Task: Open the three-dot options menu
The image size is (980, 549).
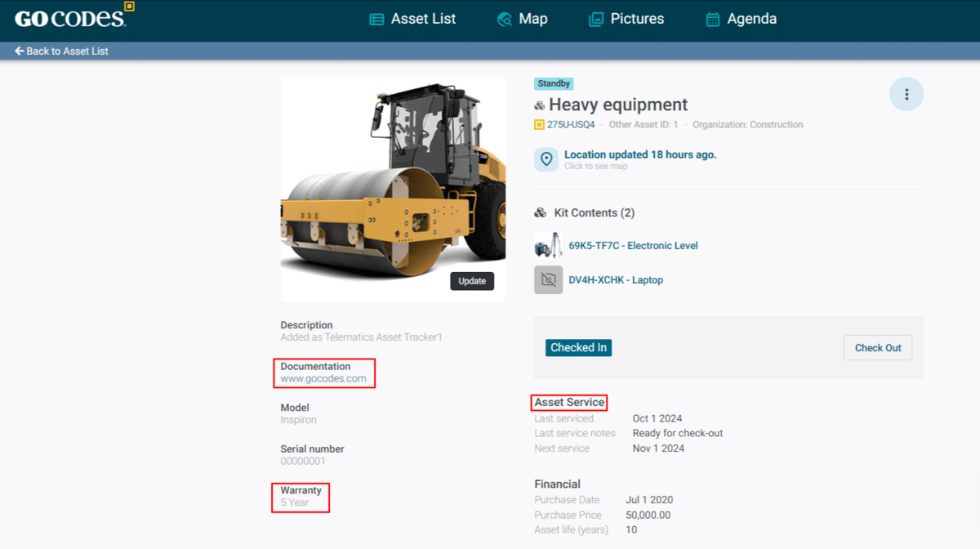Action: click(906, 95)
